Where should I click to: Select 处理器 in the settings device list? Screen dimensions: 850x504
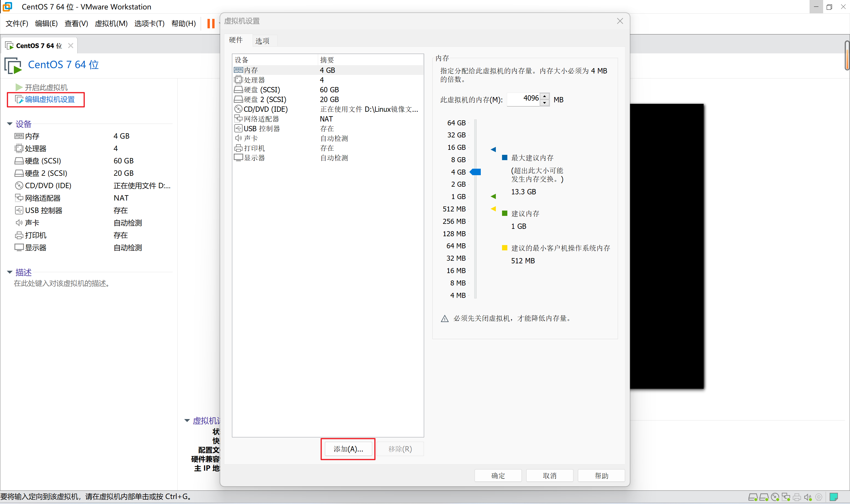pos(254,80)
